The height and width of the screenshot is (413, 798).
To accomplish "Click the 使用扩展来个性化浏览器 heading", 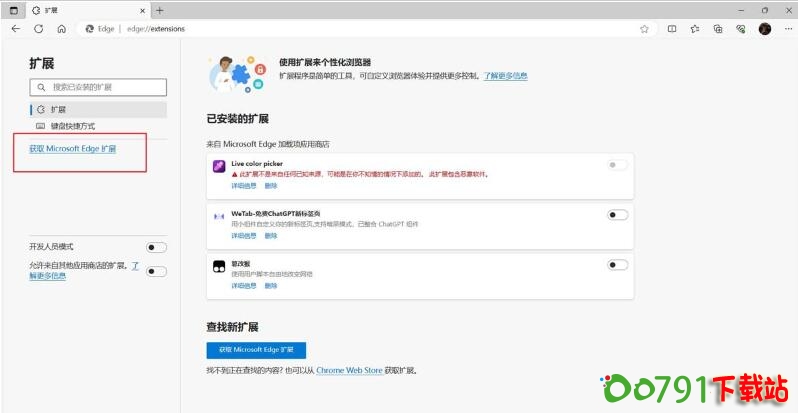I will (325, 63).
